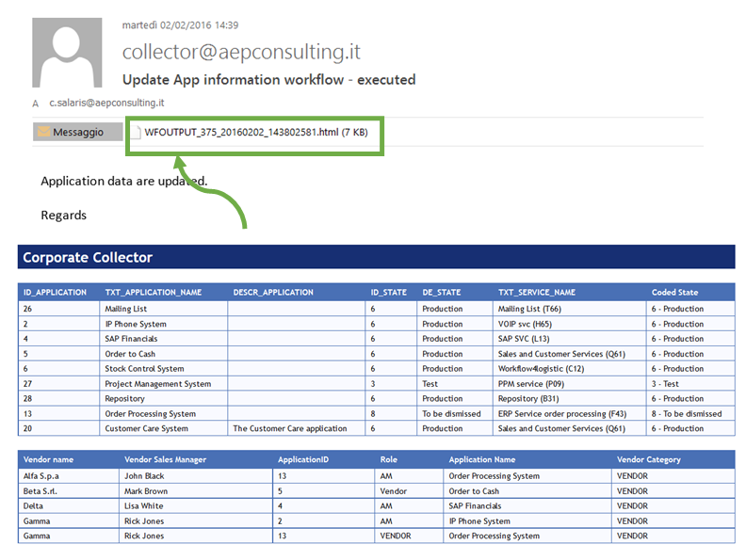
Task: Select the 'Alfa S.p.a' vendor cell
Action: pyautogui.click(x=69, y=476)
